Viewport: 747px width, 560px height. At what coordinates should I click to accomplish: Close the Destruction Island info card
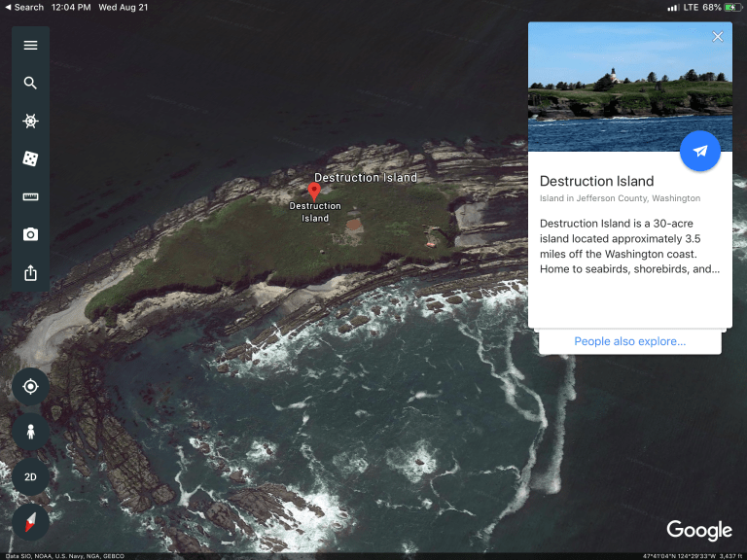(x=718, y=37)
